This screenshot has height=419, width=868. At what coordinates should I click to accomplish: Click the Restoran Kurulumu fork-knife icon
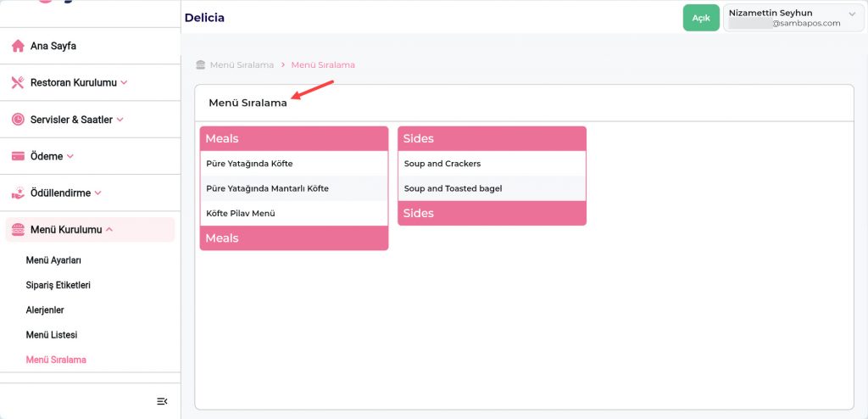pos(18,83)
